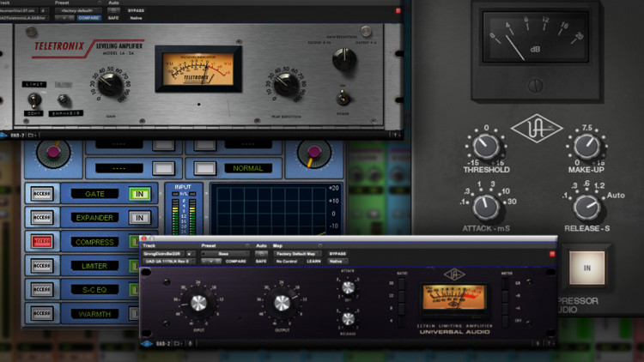Select ratio 20 button on 1176LN
This screenshot has height=362, width=644.
coord(401,284)
